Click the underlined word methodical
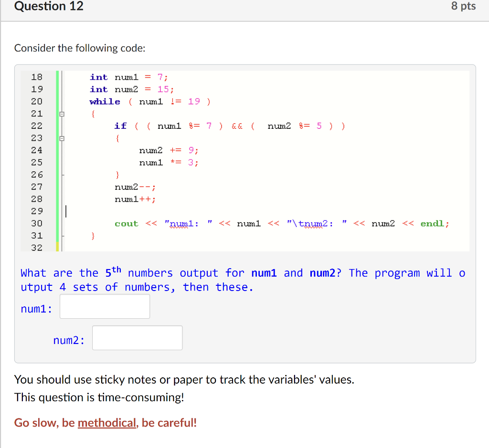The width and height of the screenshot is (489, 448). click(x=107, y=423)
